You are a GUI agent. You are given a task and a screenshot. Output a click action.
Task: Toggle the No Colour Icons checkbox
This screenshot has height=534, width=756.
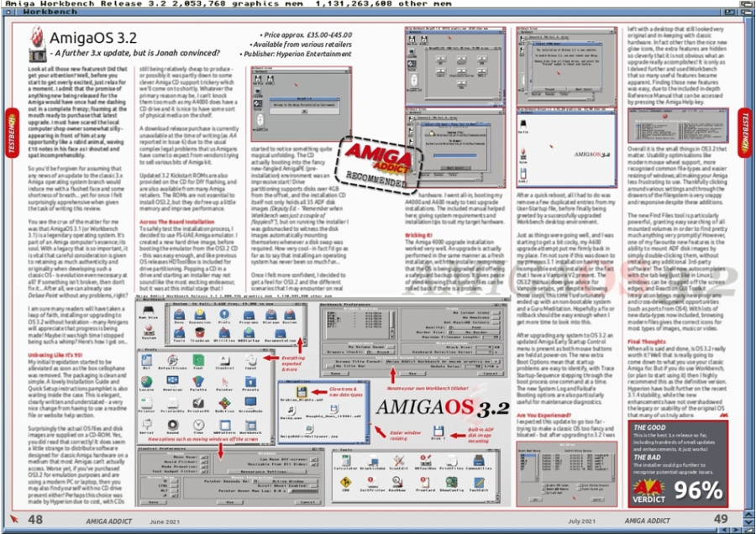pyautogui.click(x=496, y=313)
